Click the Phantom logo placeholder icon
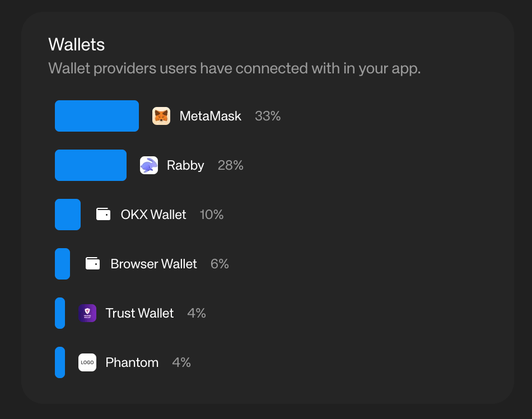Viewport: 532px width, 419px height. click(x=87, y=362)
